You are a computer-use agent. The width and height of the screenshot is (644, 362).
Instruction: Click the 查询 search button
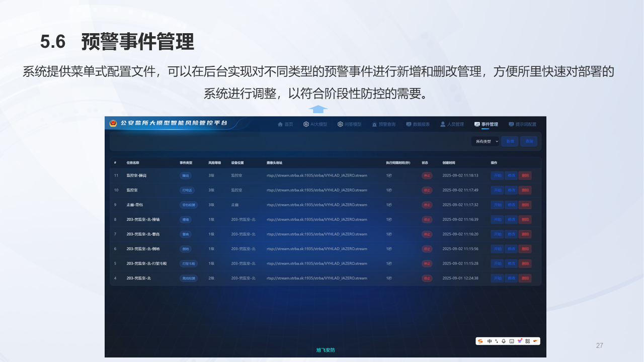tap(529, 142)
